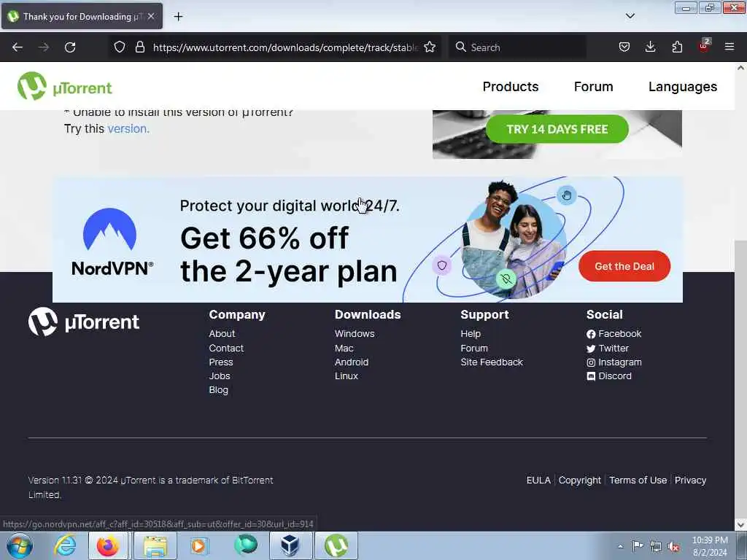Image resolution: width=747 pixels, height=560 pixels.
Task: Show Firefox downloads panel arrow
Action: point(650,47)
